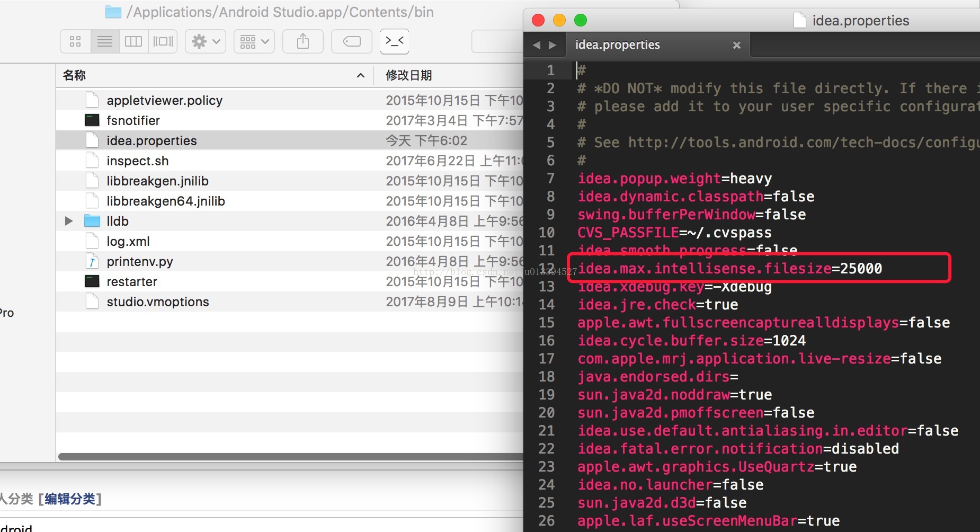Open the 编辑分类 link
980x532 pixels.
[x=70, y=499]
